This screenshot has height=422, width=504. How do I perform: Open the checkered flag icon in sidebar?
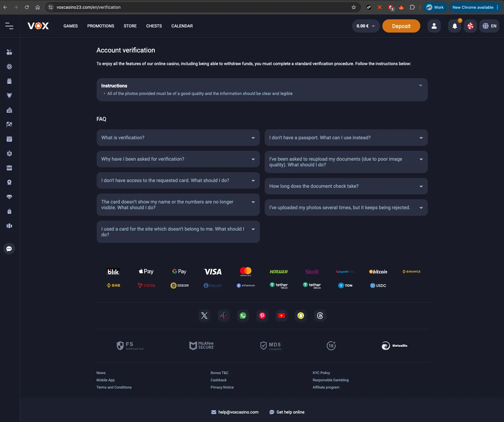(9, 124)
